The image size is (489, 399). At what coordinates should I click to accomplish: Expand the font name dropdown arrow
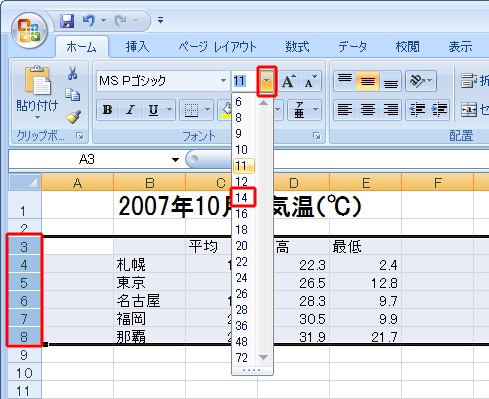click(223, 81)
